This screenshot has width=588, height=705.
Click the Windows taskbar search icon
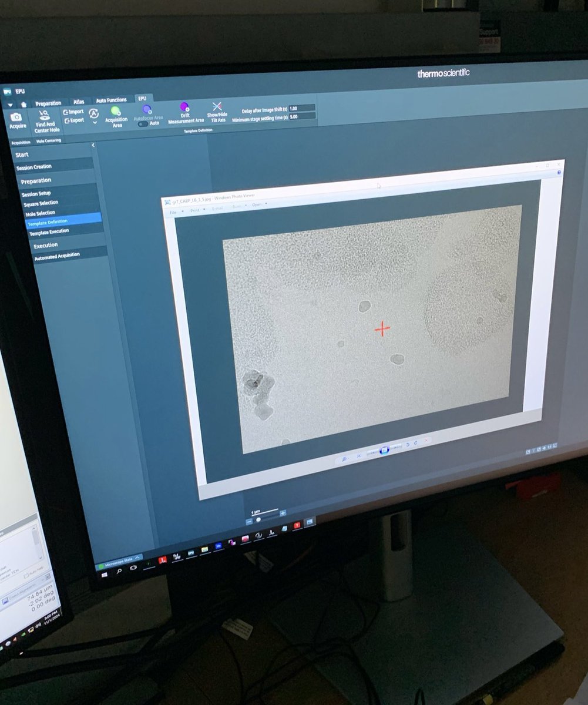(119, 571)
